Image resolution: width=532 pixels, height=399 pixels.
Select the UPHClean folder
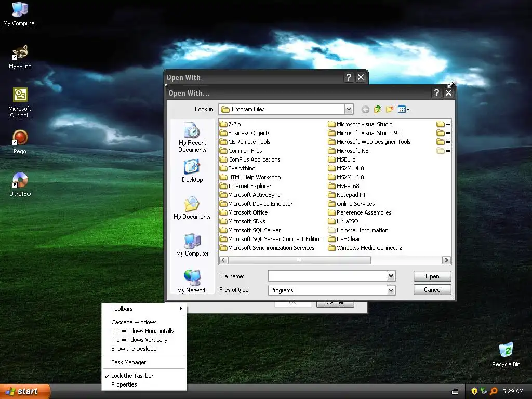(x=344, y=239)
